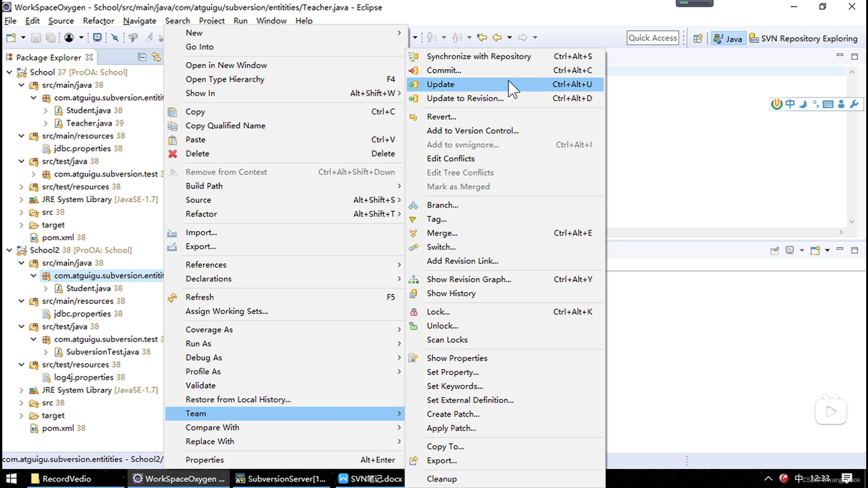Select Update in the Team submenu
Viewport: 868px width, 488px height.
(505, 84)
